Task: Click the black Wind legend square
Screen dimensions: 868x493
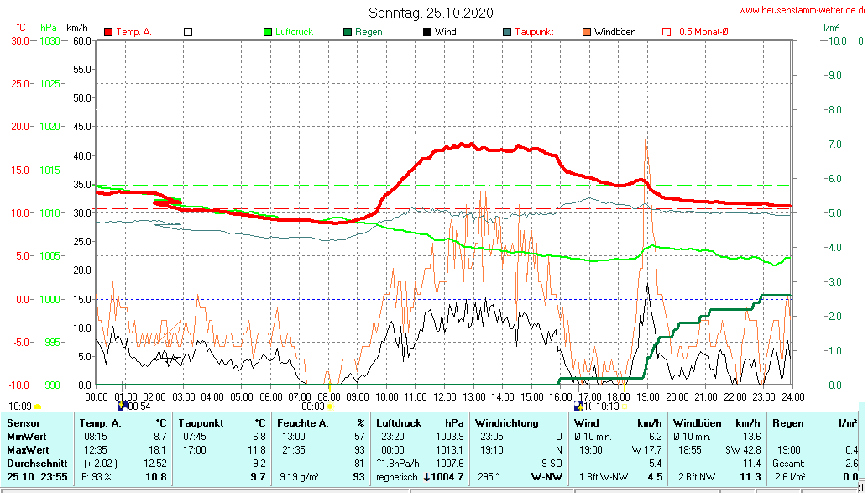Action: pos(426,32)
